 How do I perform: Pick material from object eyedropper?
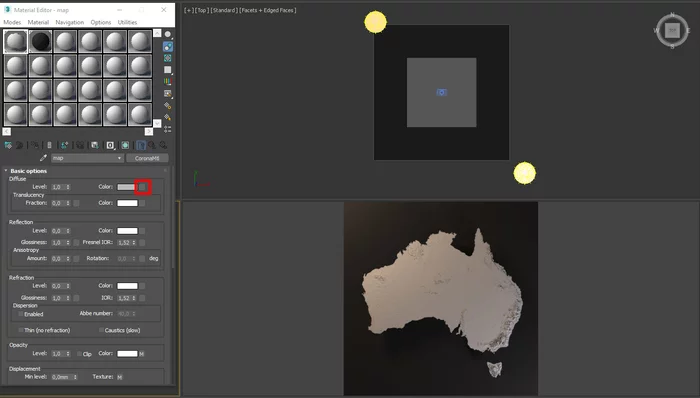(43, 158)
